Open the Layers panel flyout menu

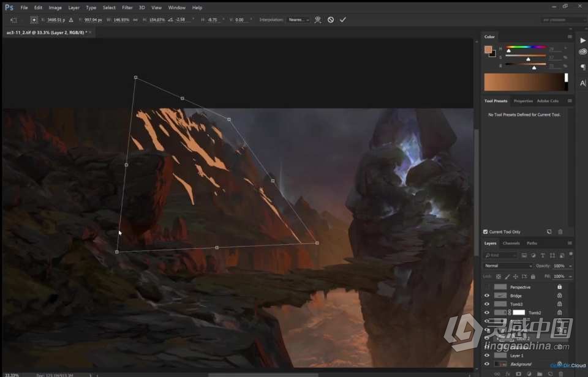coord(570,243)
